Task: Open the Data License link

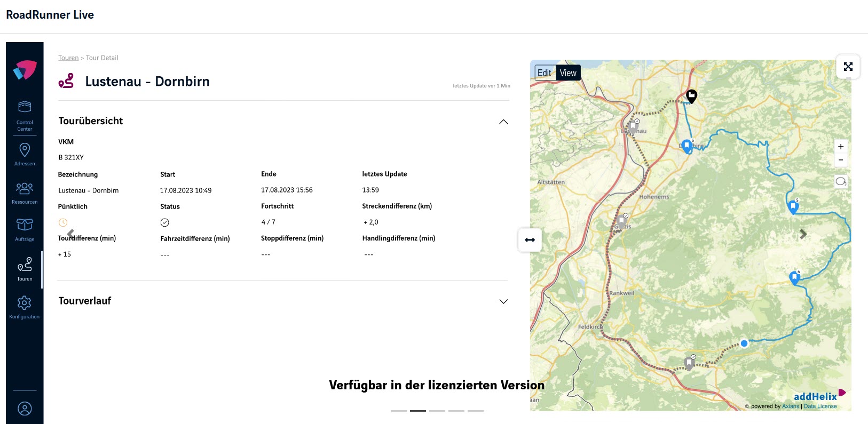Action: (x=820, y=406)
